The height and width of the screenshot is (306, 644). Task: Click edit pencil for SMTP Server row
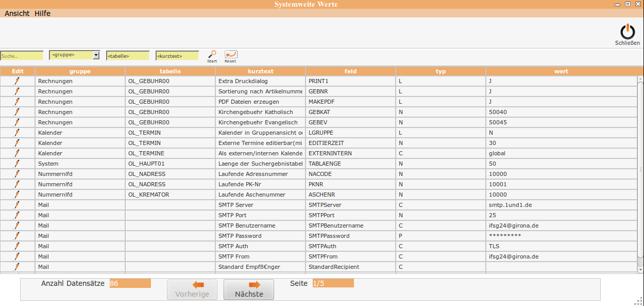tap(17, 205)
